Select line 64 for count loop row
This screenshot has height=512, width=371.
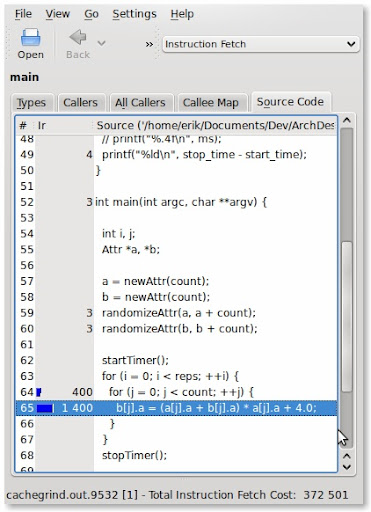(176, 392)
